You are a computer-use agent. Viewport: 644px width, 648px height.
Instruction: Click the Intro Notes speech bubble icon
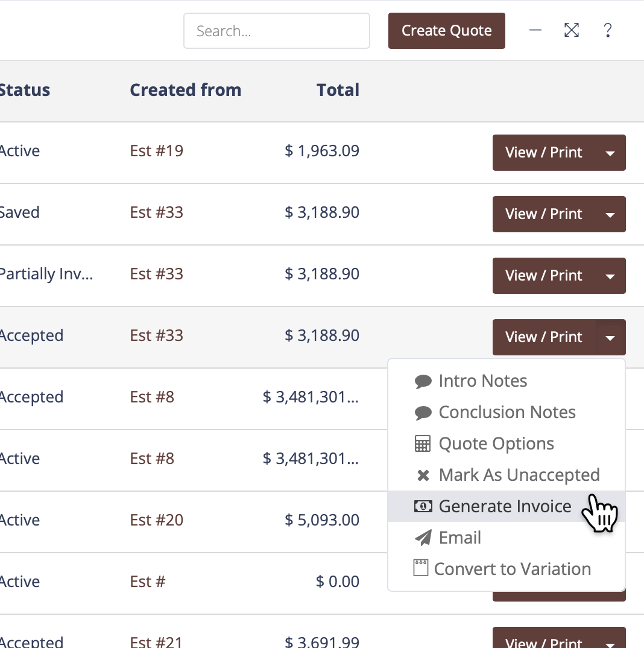click(423, 381)
